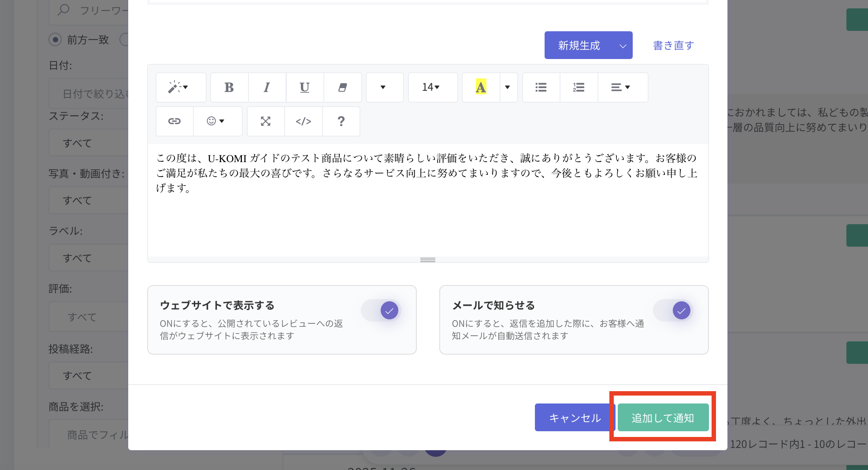Insert a numbered ordered list
This screenshot has height=470, width=868.
(x=579, y=87)
